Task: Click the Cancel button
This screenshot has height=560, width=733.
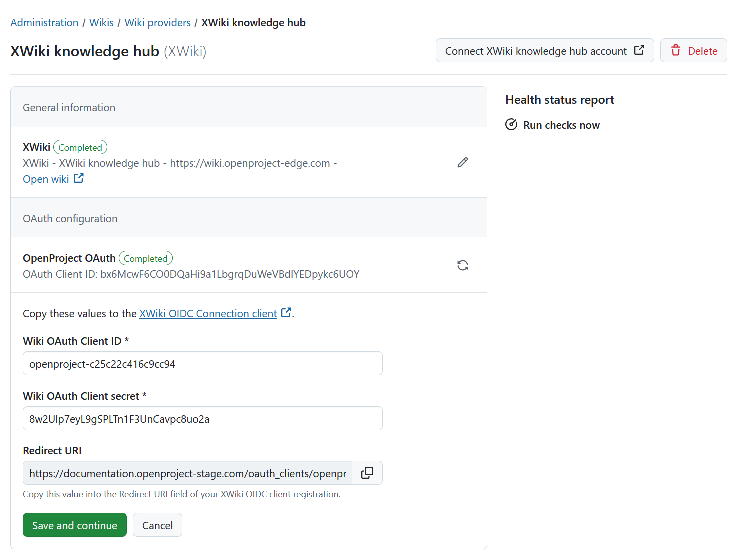Action: click(x=157, y=525)
